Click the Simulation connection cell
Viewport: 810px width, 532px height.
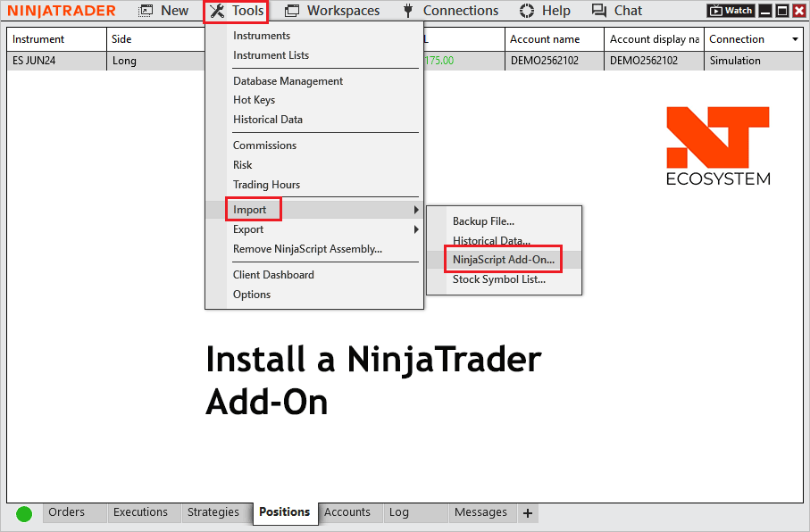754,61
